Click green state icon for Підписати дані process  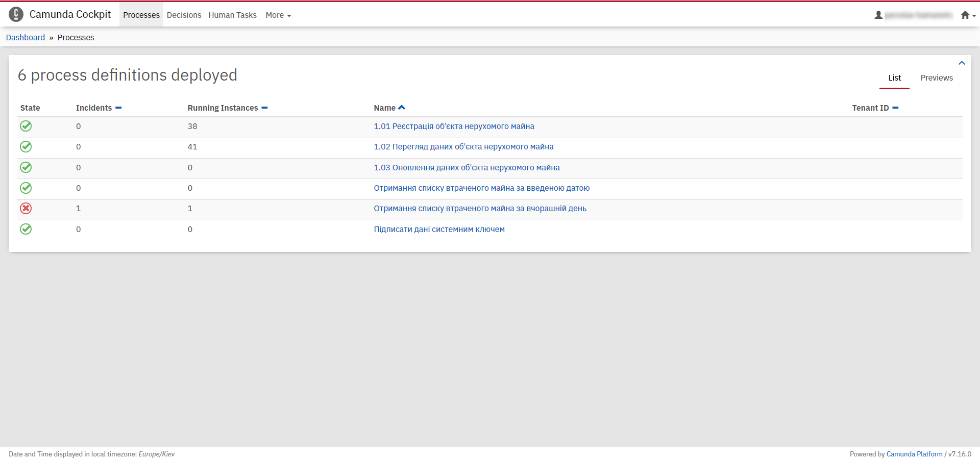point(26,229)
